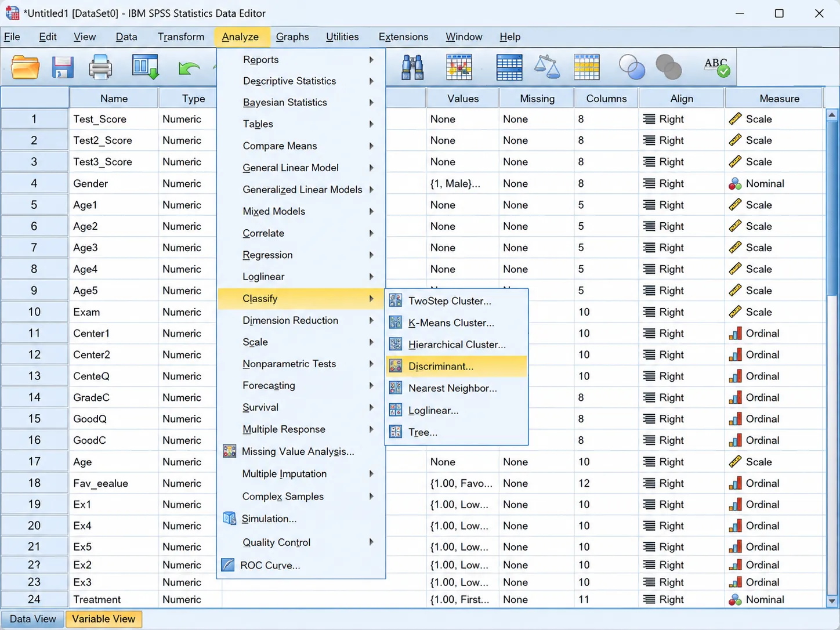Screen dimensions: 840x630
Task: Click the Weight Cases scales icon
Action: (546, 67)
